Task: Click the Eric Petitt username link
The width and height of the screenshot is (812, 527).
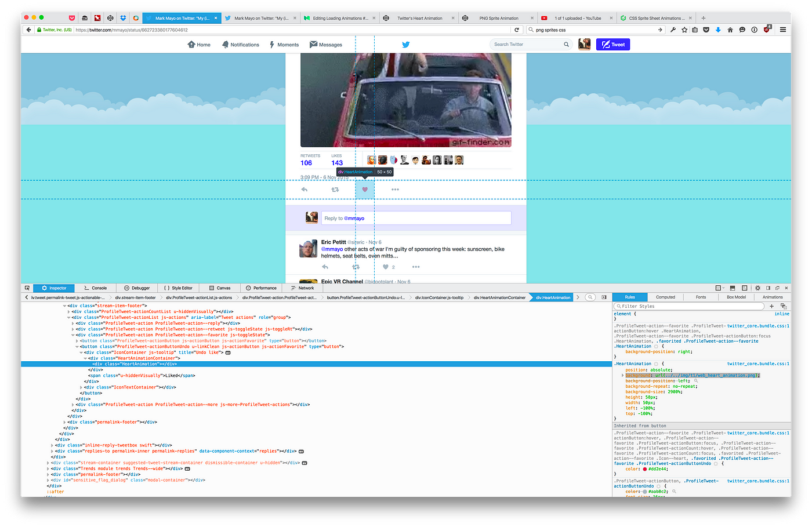Action: coord(333,242)
